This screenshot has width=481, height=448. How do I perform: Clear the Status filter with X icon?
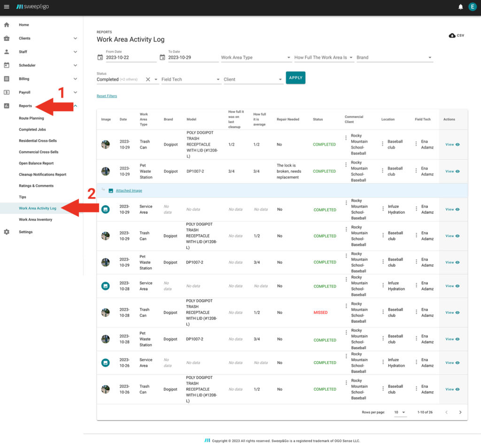click(x=148, y=79)
